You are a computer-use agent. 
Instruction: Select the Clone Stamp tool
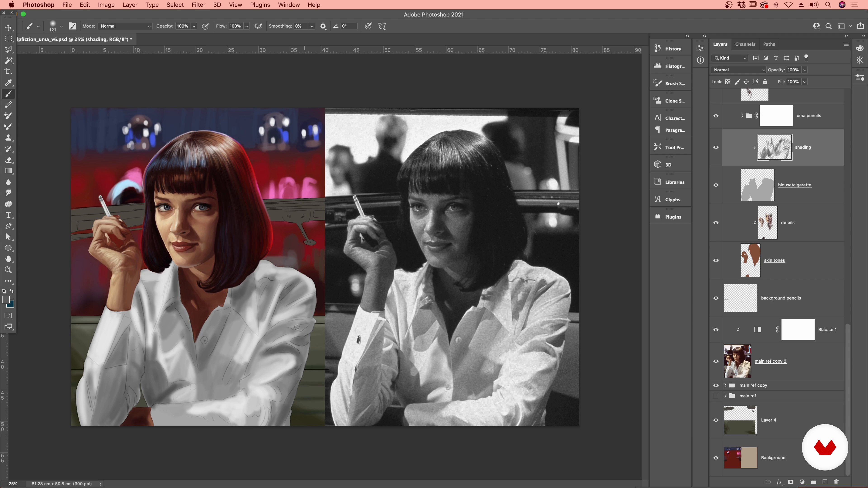8,138
